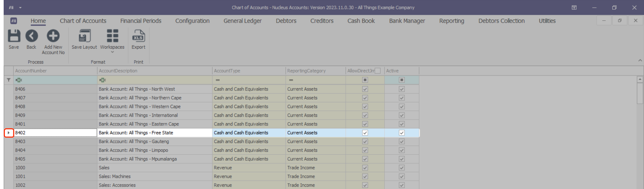644x189 pixels.
Task: Click the Save Layout icon
Action: tap(84, 36)
